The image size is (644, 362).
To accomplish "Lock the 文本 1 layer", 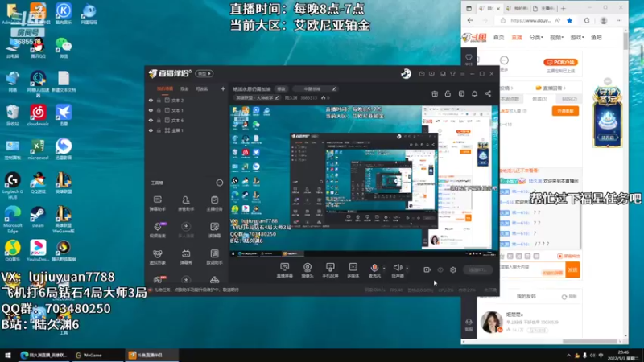I will click(159, 110).
